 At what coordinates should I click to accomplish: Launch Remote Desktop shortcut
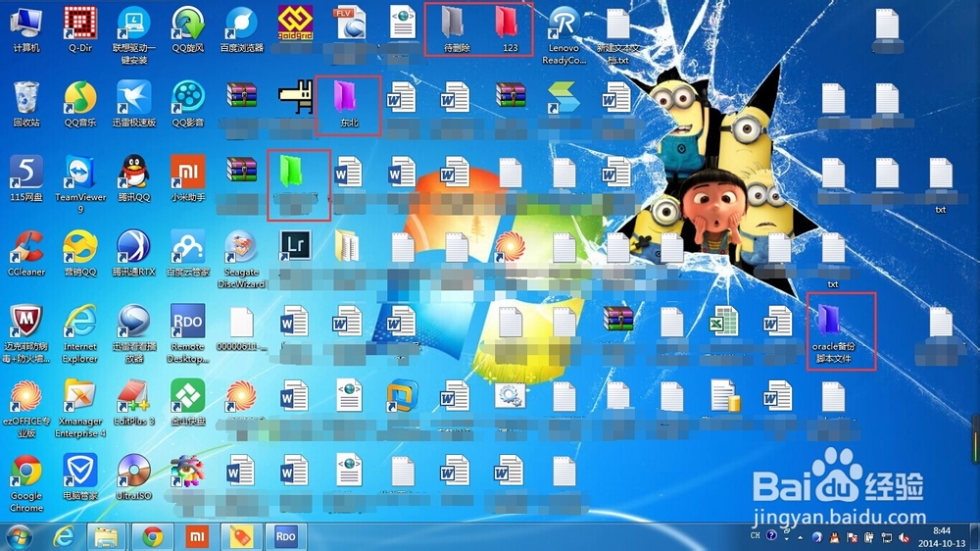[187, 334]
